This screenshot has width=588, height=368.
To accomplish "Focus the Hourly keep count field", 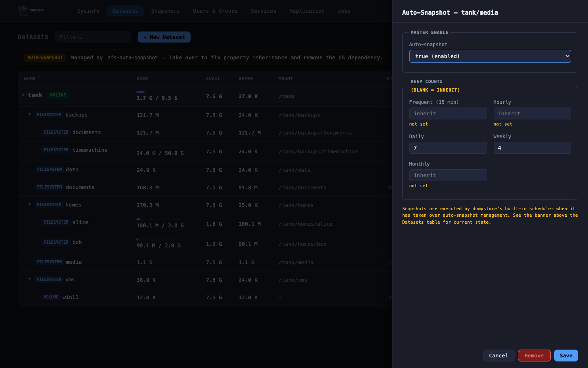I will coord(532,114).
